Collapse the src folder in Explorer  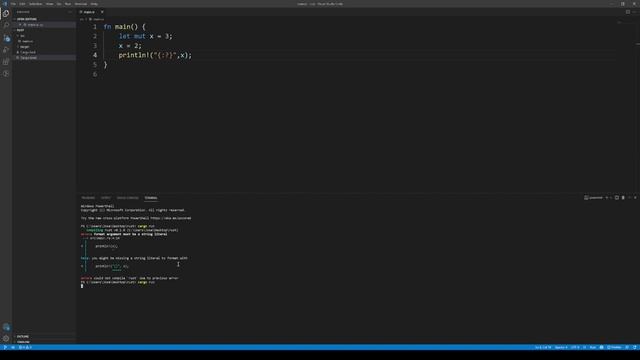[x=22, y=36]
